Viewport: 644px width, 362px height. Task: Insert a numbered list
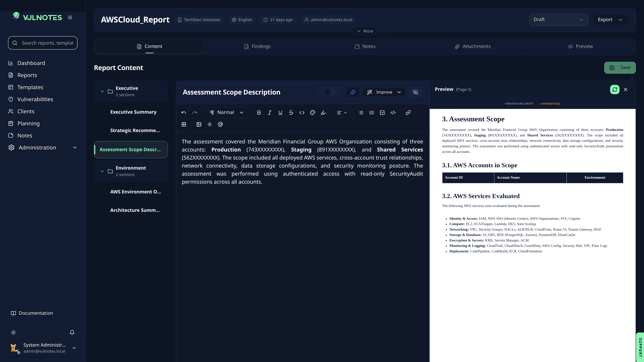pos(371,112)
